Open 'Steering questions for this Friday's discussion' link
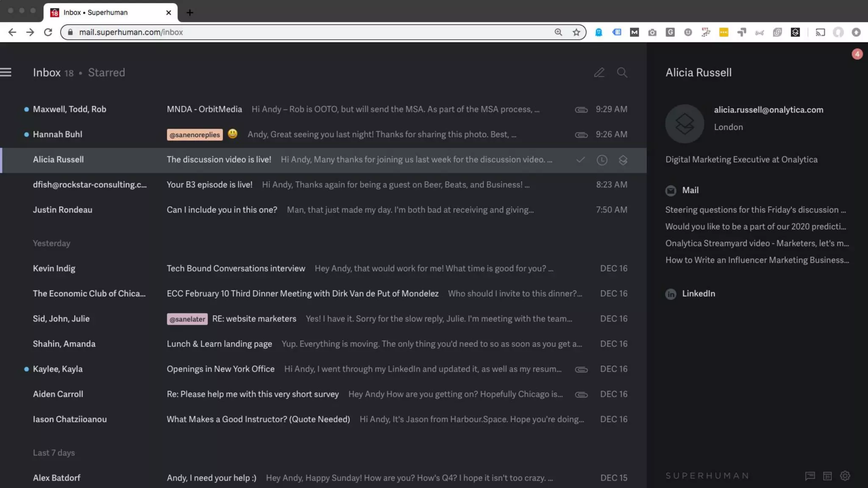868x488 pixels. point(755,210)
